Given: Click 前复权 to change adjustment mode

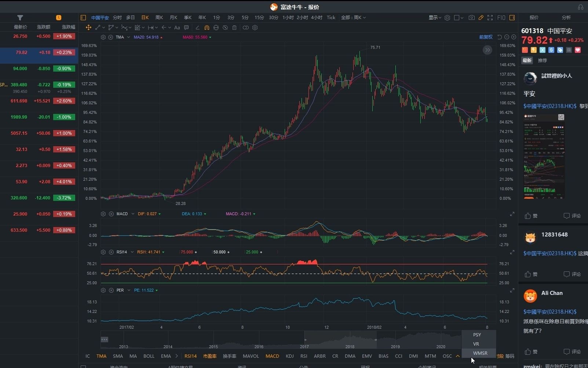Looking at the screenshot, I should coord(485,37).
